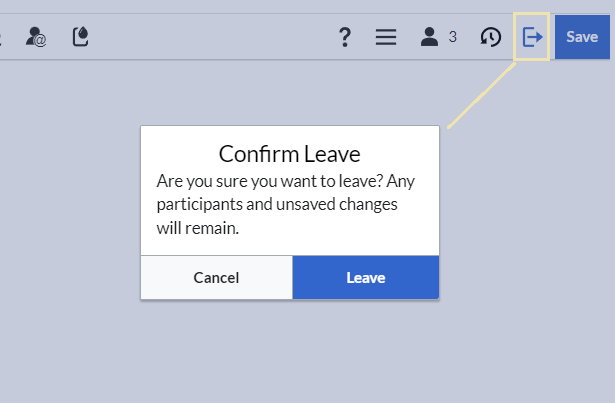Click the Confirm Leave dialog title
The image size is (615, 403).
click(289, 154)
